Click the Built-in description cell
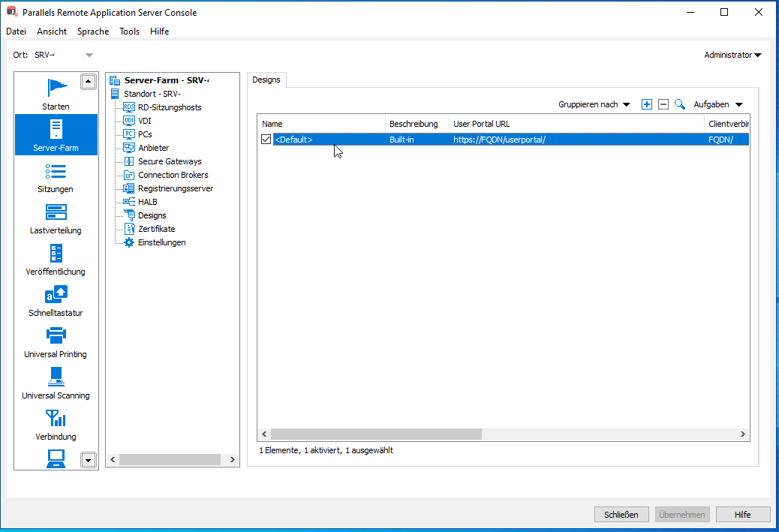779x532 pixels. point(402,140)
